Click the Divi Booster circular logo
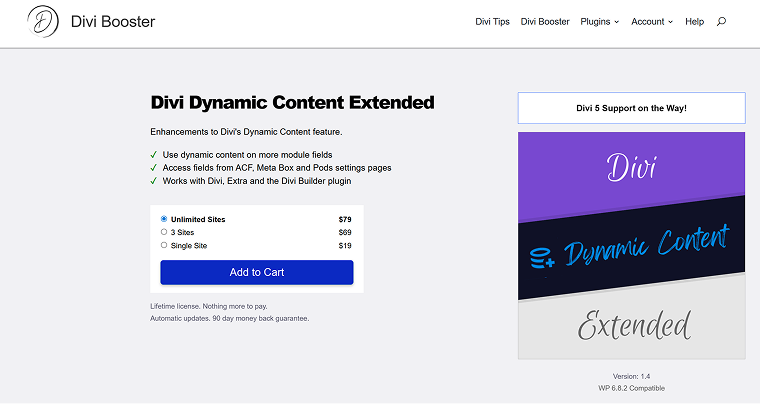The image size is (760, 404). [43, 21]
